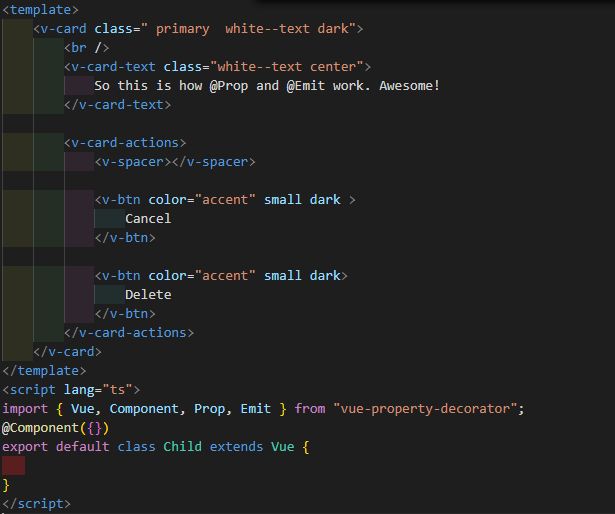
Task: Click the red indented block inside the class body
Action: pos(13,465)
